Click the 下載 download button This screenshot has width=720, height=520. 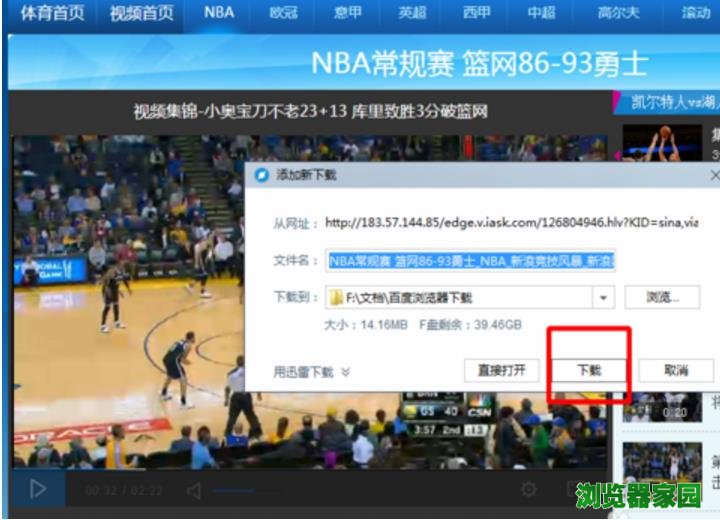coord(589,370)
